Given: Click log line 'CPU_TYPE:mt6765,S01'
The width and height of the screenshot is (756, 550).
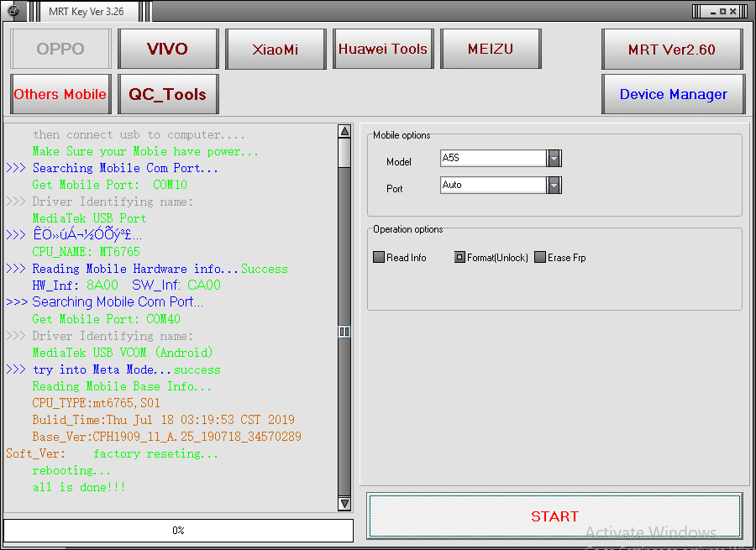Looking at the screenshot, I should pos(97,403).
